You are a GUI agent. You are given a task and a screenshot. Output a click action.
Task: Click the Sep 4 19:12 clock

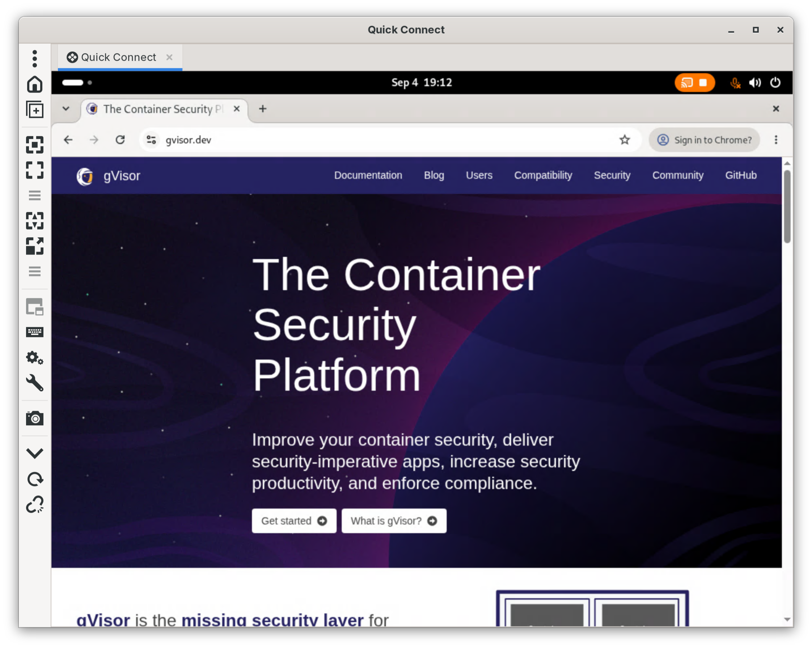point(422,82)
